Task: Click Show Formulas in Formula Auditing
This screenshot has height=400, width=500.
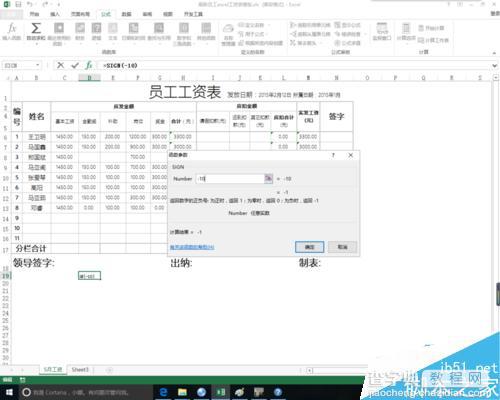Action: click(x=347, y=25)
